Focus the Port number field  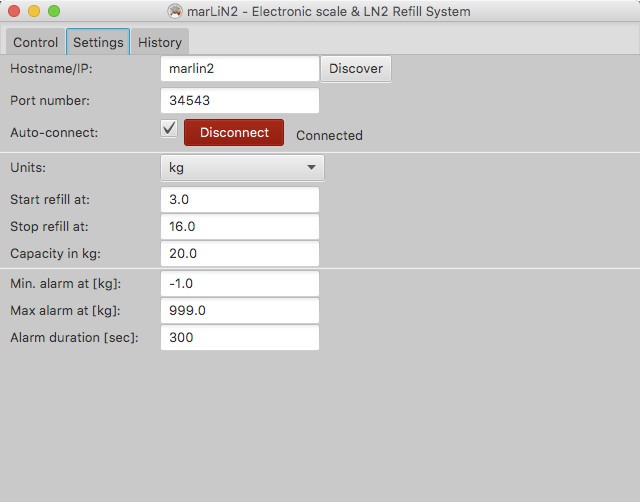click(240, 101)
